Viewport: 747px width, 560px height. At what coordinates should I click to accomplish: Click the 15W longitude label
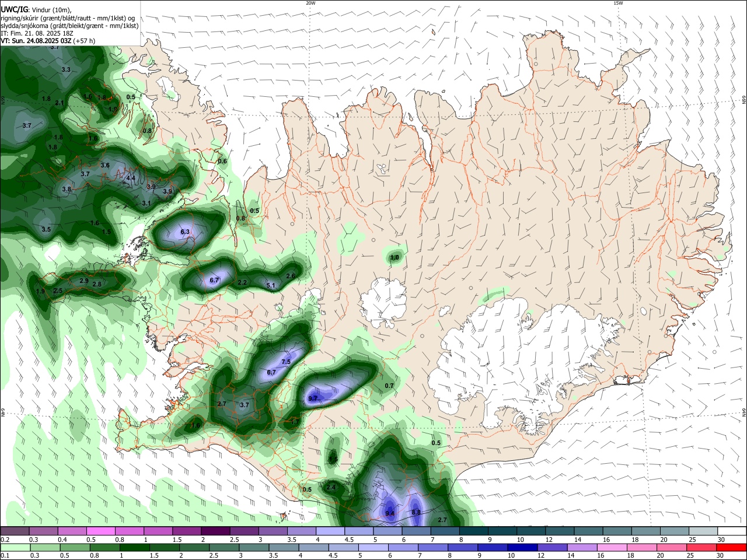(618, 3)
